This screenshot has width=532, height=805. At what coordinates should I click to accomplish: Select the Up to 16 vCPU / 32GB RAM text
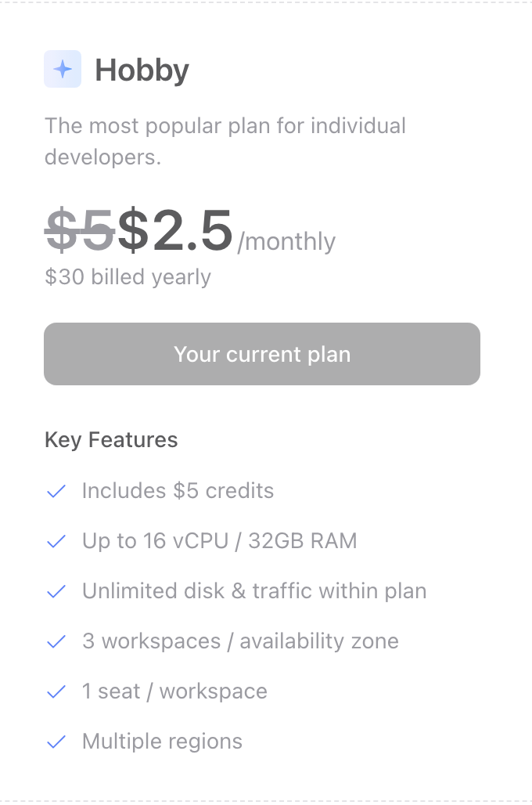[220, 541]
